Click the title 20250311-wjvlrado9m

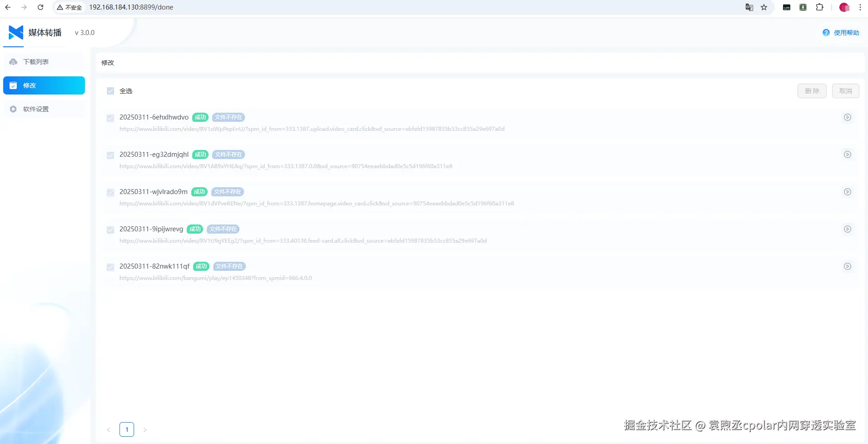[x=154, y=192]
